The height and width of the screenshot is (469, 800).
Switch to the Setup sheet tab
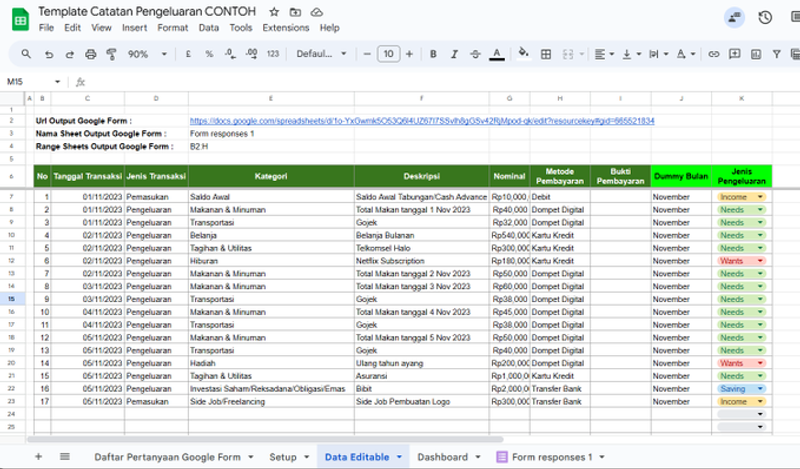[x=283, y=457]
